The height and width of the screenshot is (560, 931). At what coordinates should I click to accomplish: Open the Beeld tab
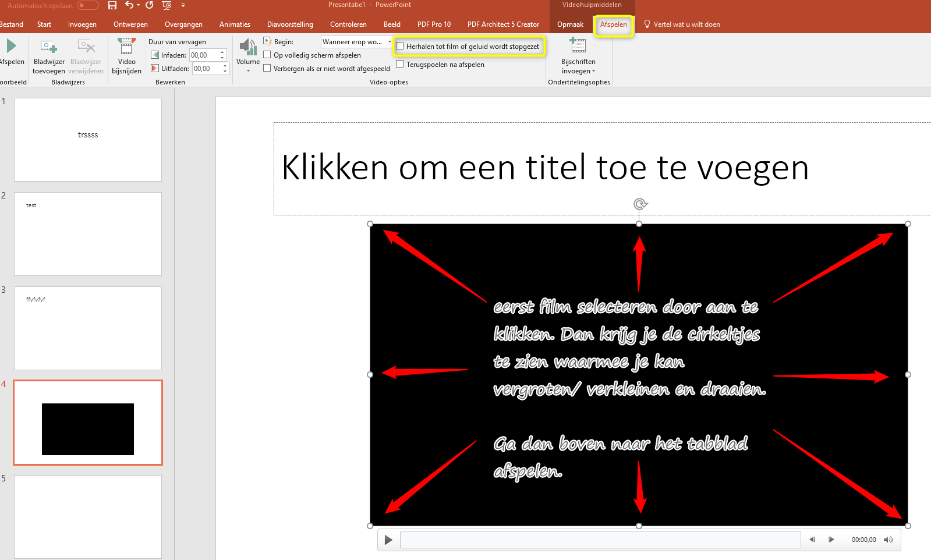pyautogui.click(x=392, y=24)
